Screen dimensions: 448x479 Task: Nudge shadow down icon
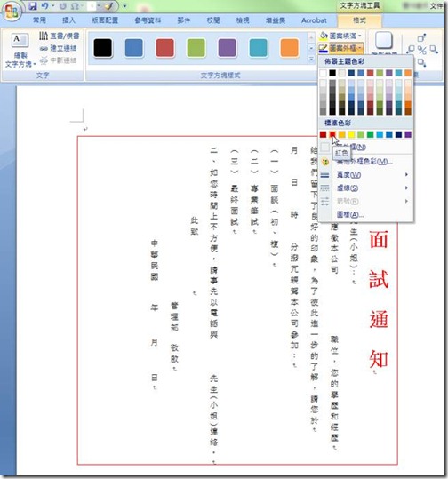point(421,63)
